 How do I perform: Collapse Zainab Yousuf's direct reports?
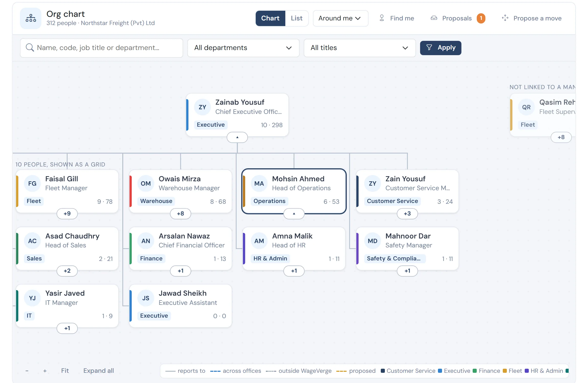click(x=237, y=137)
